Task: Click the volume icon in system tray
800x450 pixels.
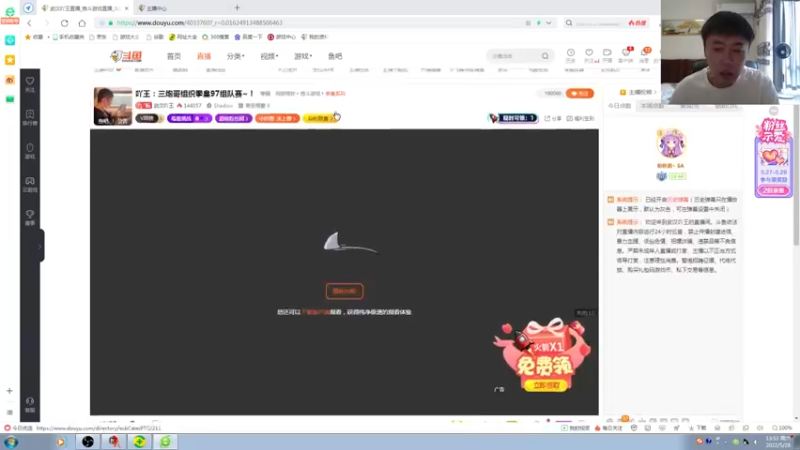Action: tap(756, 442)
